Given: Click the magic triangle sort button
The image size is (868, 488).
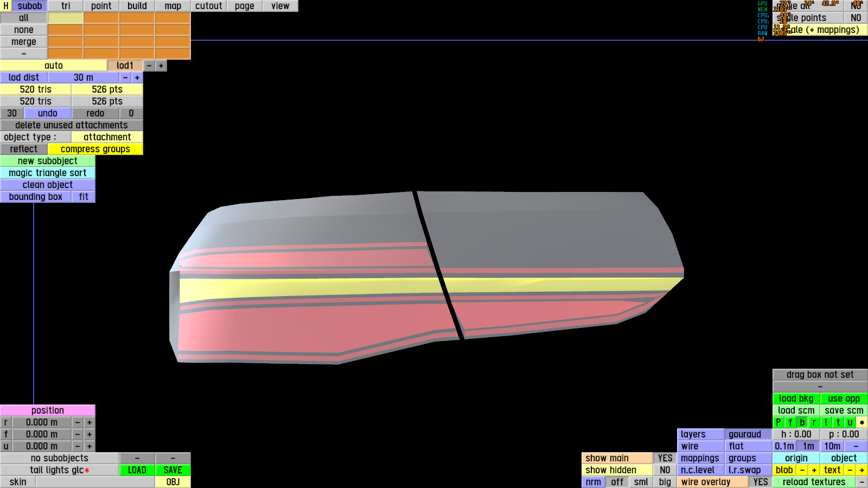Looking at the screenshot, I should pyautogui.click(x=48, y=173).
